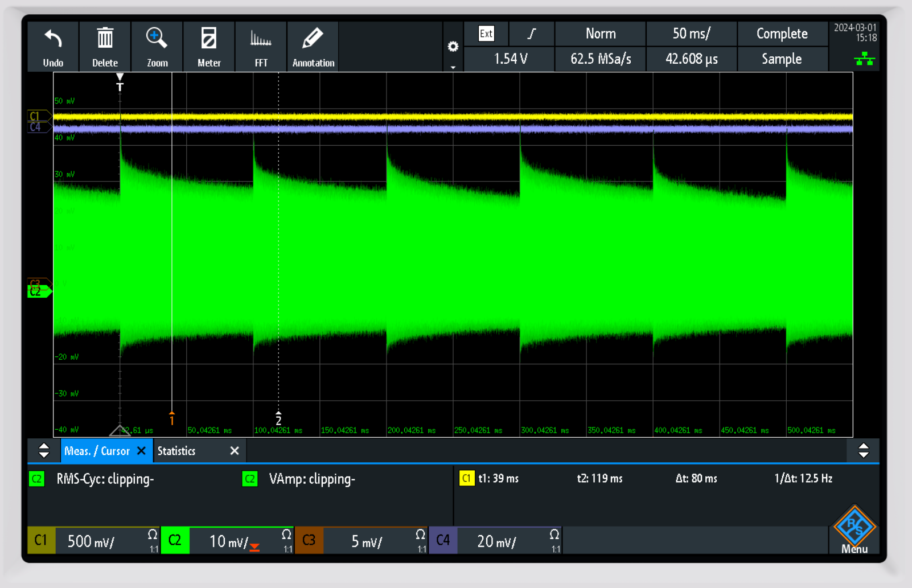The image size is (912, 588).
Task: Toggle channel C1 on or off
Action: point(41,540)
